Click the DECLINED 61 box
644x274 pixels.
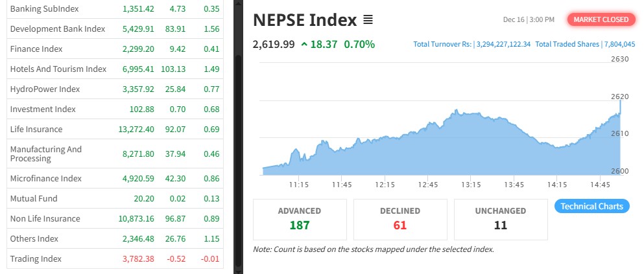pyautogui.click(x=400, y=219)
